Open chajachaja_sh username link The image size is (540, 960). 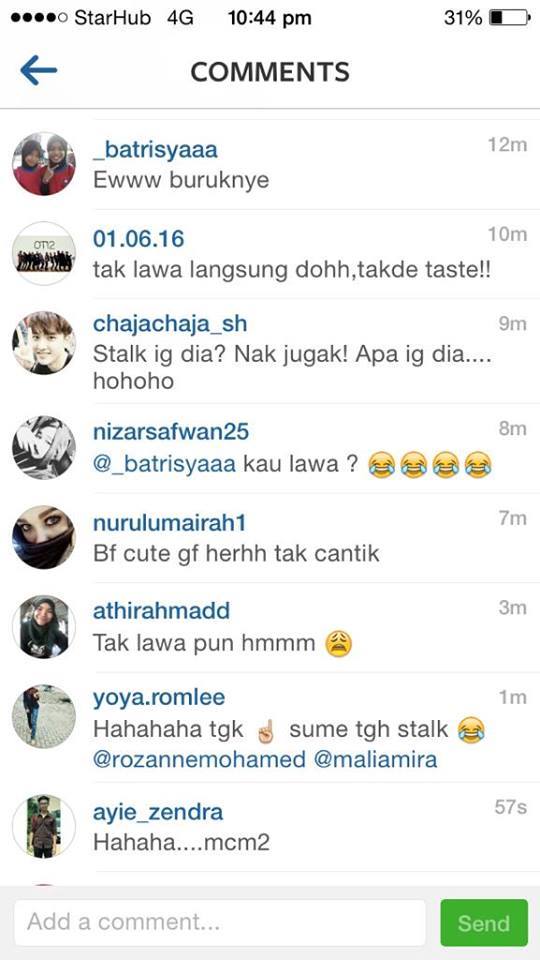170,324
